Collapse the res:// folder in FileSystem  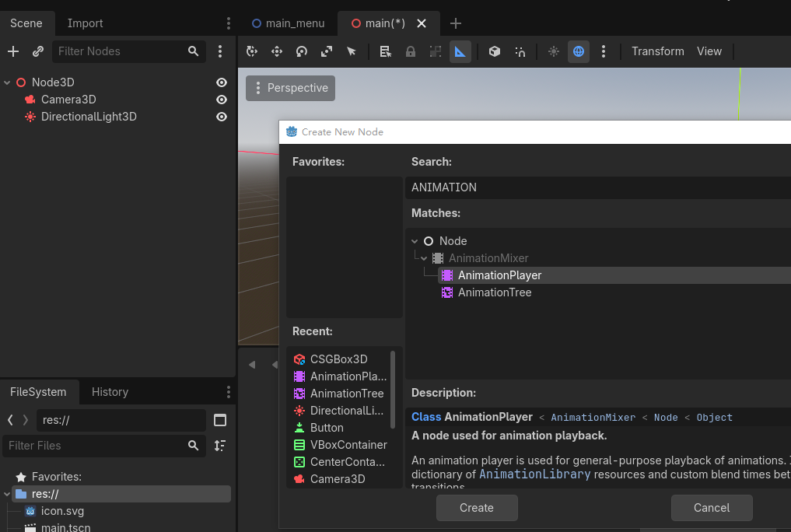coord(7,494)
